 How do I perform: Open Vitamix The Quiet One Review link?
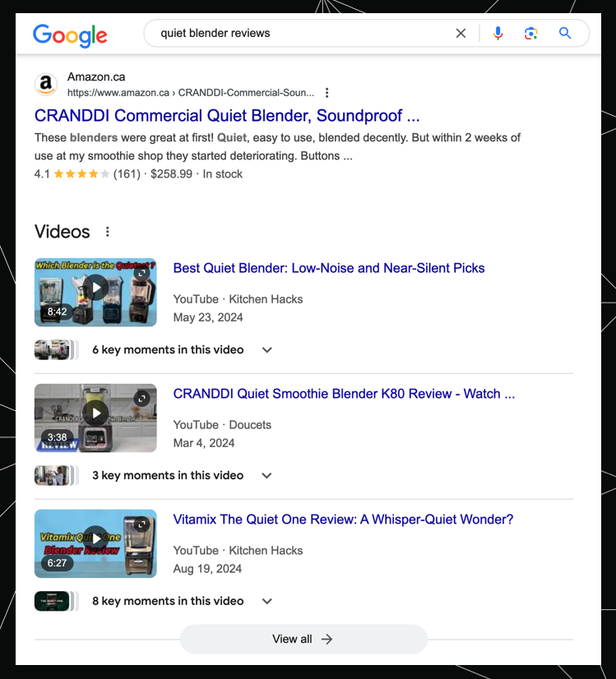343,520
